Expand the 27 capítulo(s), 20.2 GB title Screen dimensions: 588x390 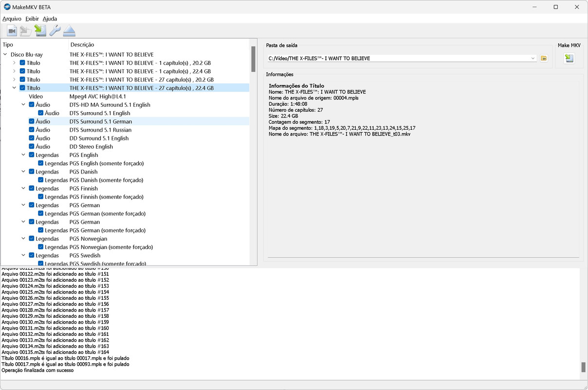click(x=14, y=79)
